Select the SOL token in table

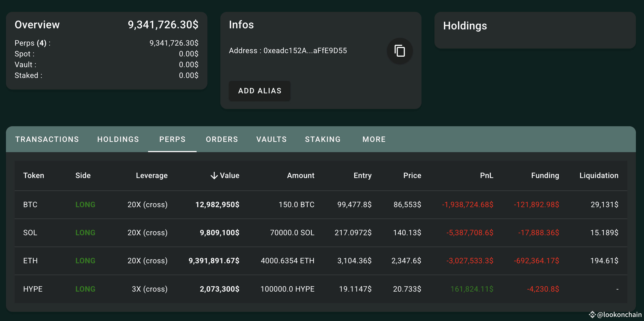30,233
